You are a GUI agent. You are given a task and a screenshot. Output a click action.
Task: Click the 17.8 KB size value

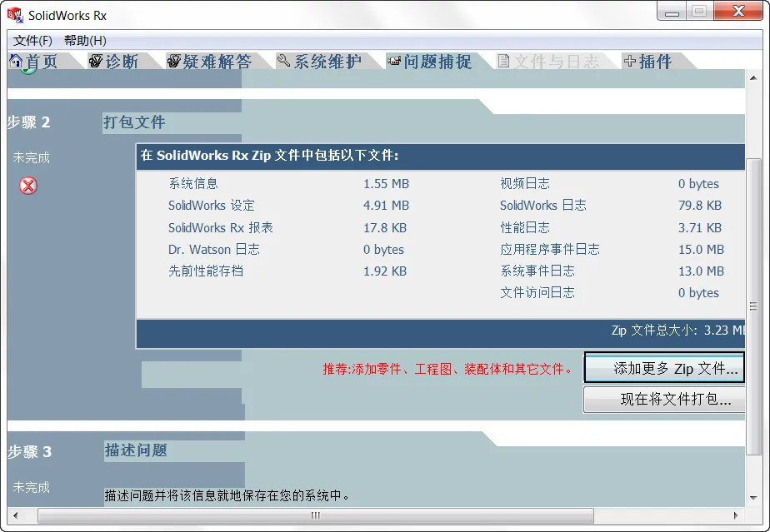pyautogui.click(x=385, y=228)
